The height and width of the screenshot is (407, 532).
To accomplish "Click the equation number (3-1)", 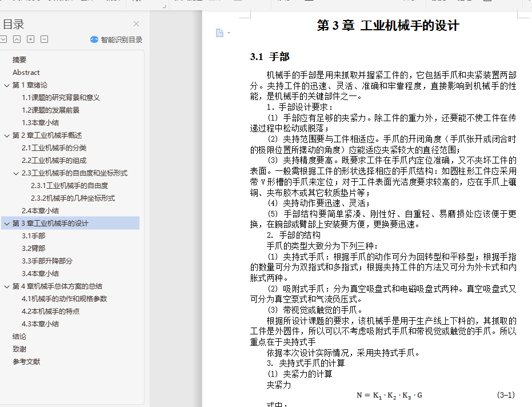I will 506,395.
